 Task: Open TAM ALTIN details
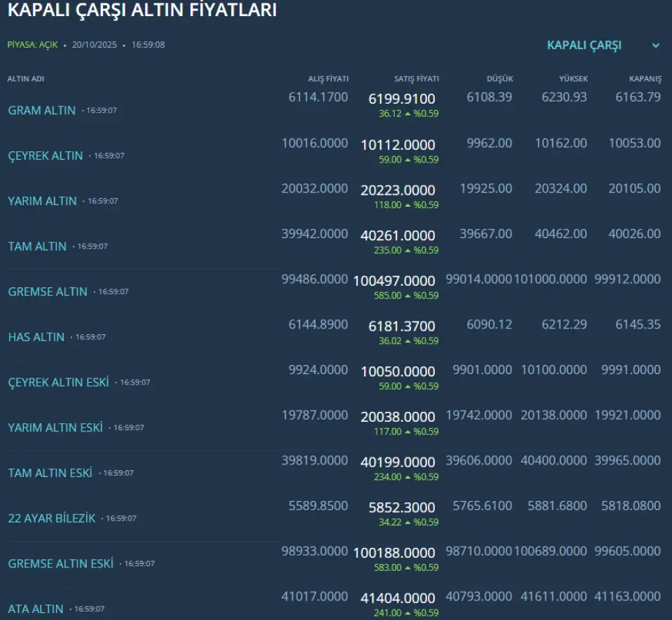pos(37,247)
